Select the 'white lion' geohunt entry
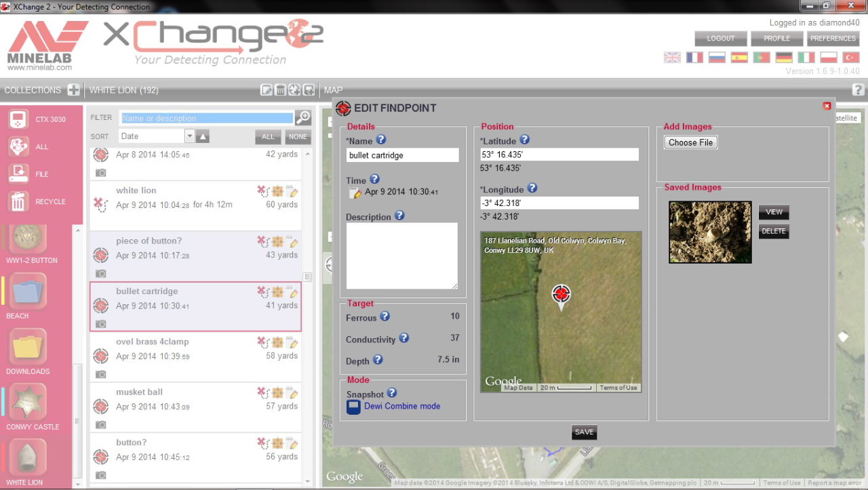 coord(195,205)
